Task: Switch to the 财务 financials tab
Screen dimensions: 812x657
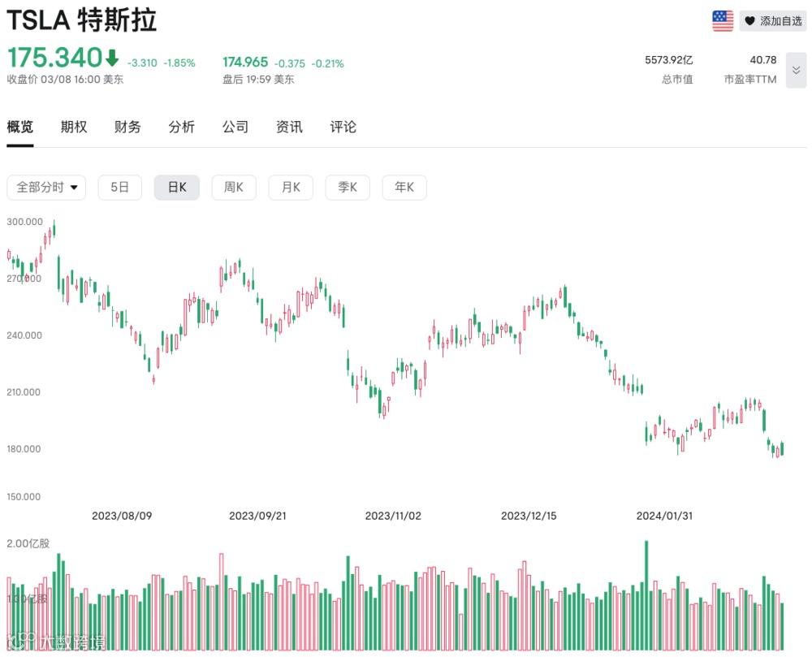Action: pyautogui.click(x=127, y=127)
